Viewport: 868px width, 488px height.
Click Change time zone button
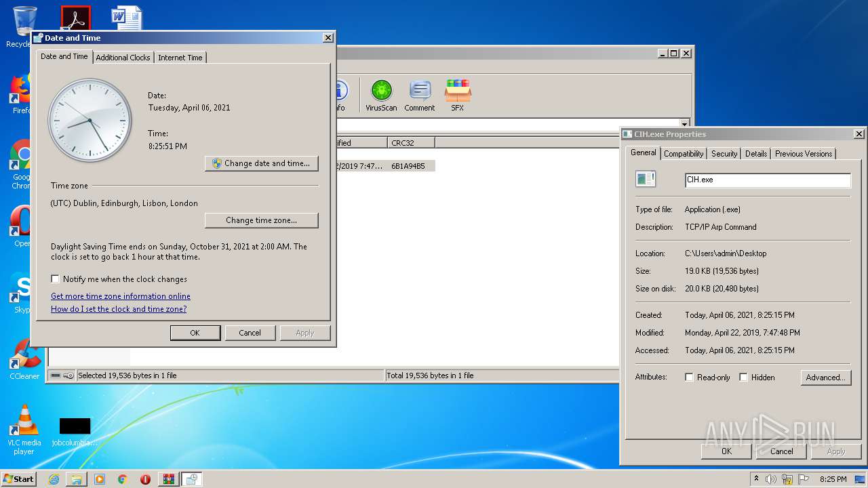tap(262, 220)
